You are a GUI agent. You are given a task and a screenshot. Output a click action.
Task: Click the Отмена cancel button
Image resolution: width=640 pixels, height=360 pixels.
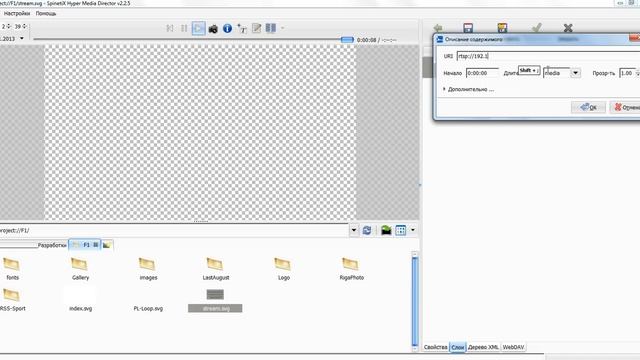(x=625, y=107)
